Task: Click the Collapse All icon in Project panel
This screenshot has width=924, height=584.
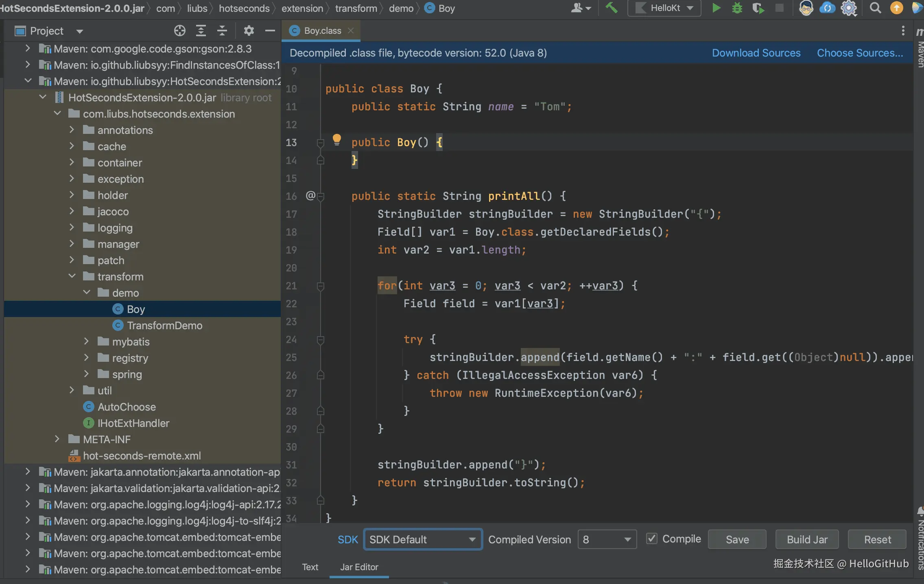Action: [x=222, y=31]
